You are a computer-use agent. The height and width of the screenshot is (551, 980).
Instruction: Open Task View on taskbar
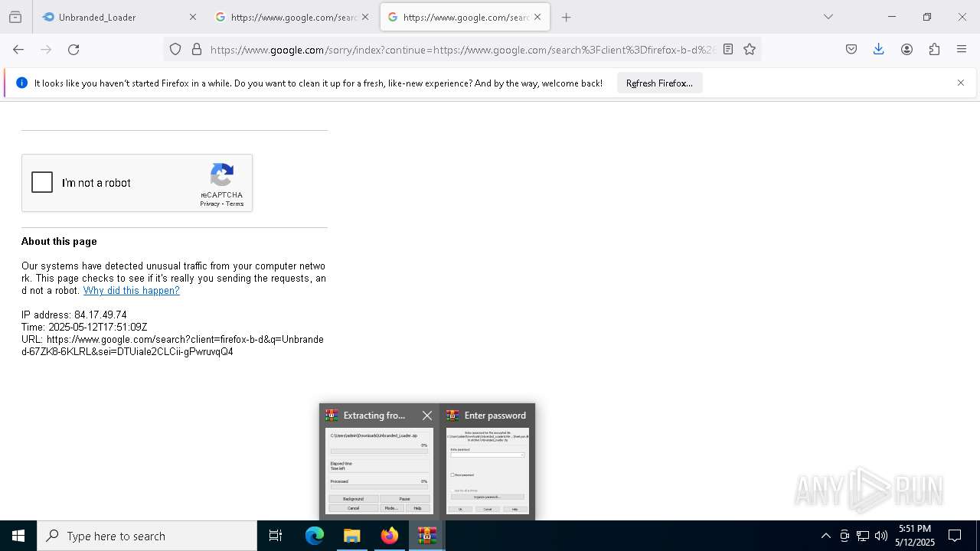click(276, 536)
